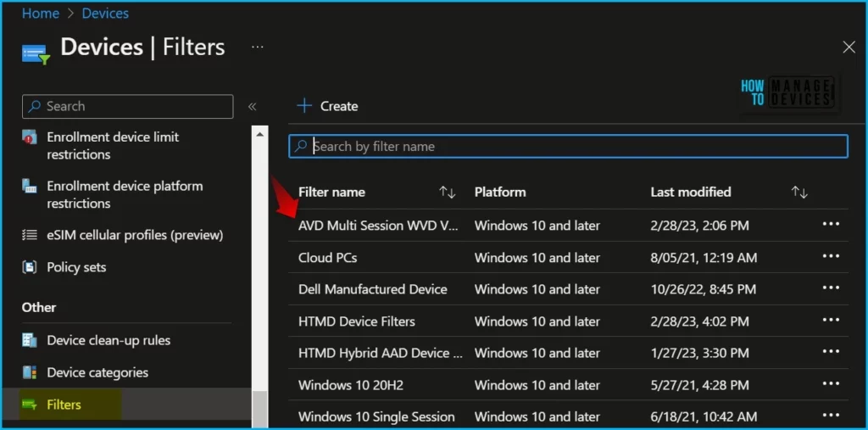Open ellipsis menu for Windows 10 Single Session row
Screen dimensions: 868x430
pos(831,416)
